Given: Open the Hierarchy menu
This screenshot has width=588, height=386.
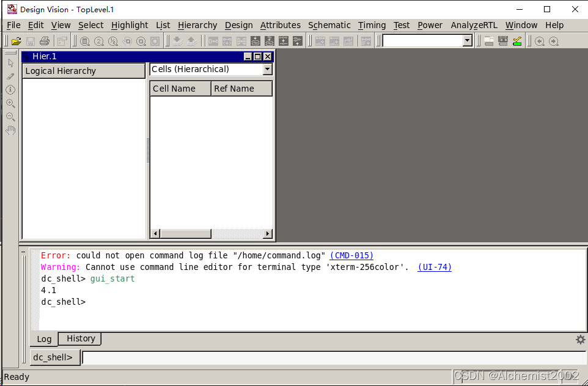Looking at the screenshot, I should click(x=197, y=25).
